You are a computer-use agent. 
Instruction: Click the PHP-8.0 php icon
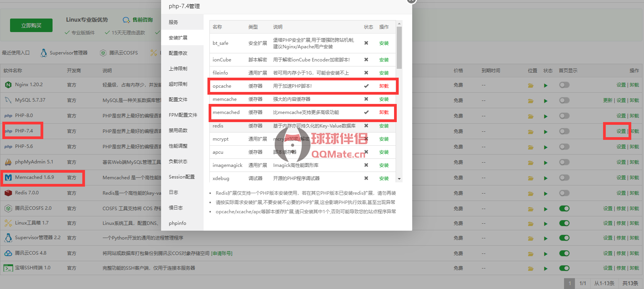[8, 116]
